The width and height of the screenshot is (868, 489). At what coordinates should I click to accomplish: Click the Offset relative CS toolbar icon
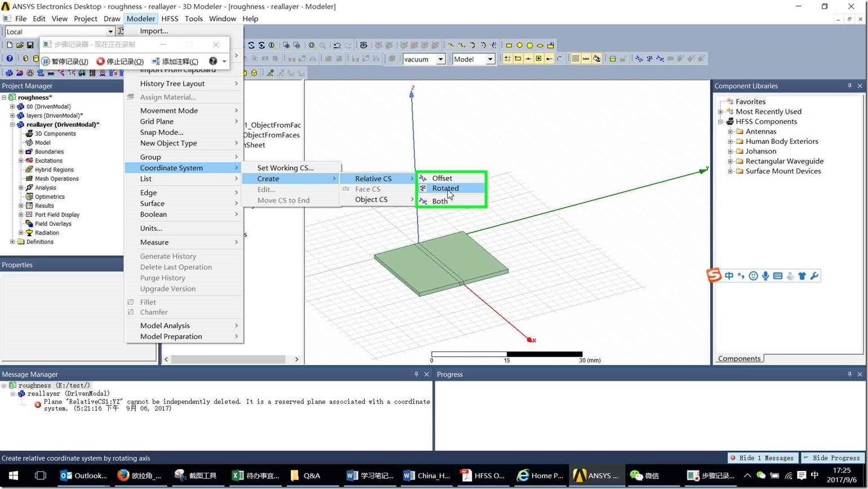click(639, 59)
